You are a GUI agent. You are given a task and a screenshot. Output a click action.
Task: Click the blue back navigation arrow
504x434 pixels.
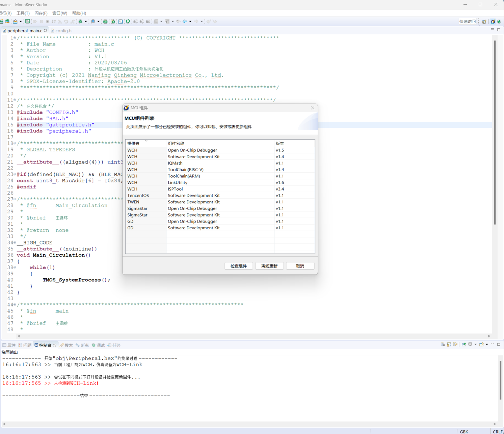coord(185,22)
